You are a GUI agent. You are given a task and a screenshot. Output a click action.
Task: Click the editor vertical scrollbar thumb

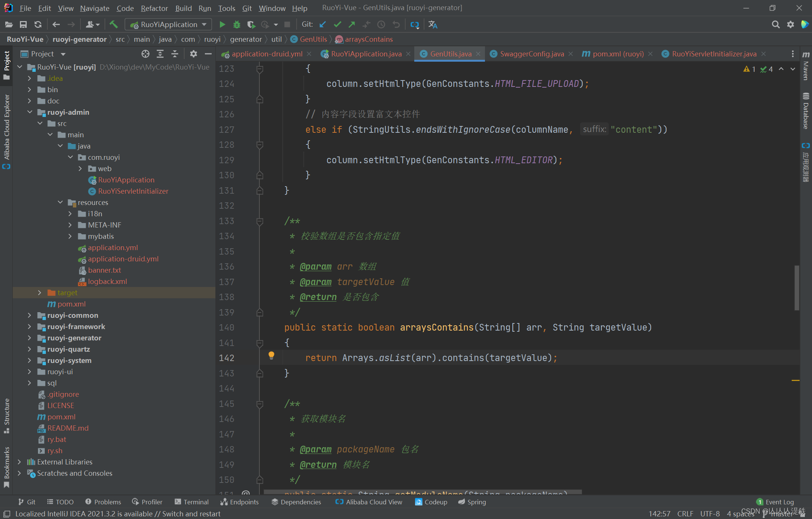tap(797, 288)
